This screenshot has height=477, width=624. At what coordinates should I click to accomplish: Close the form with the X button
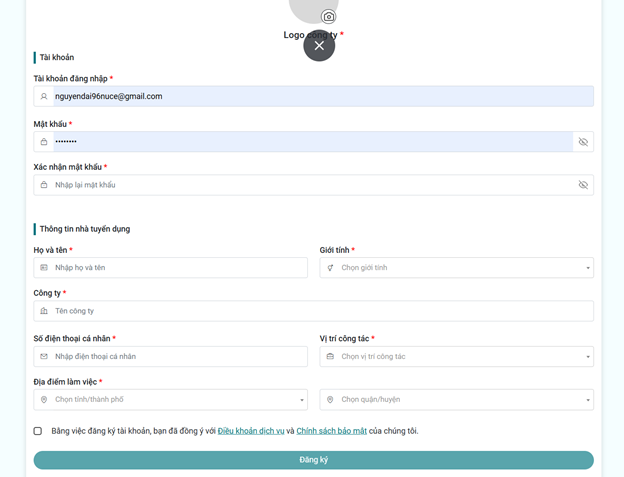[319, 46]
